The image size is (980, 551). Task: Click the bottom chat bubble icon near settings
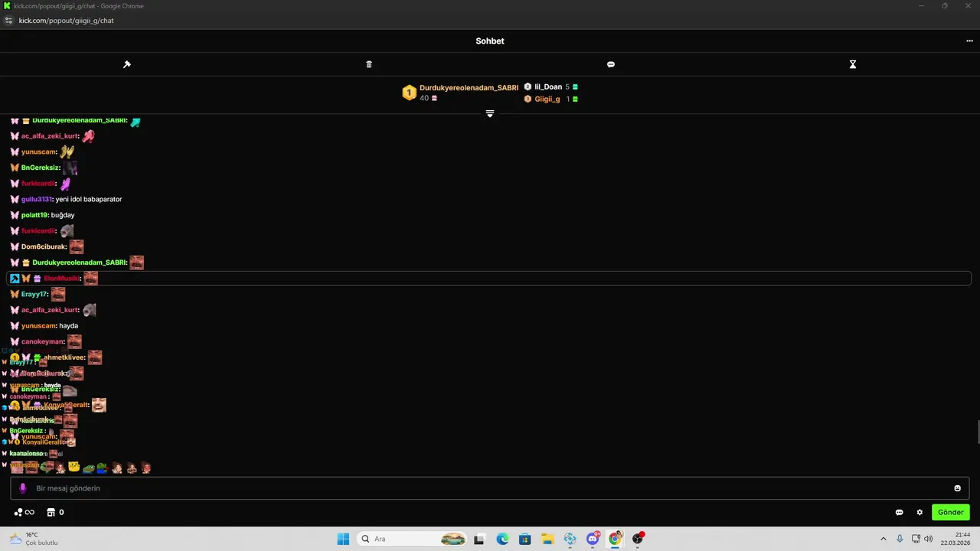[x=900, y=513]
